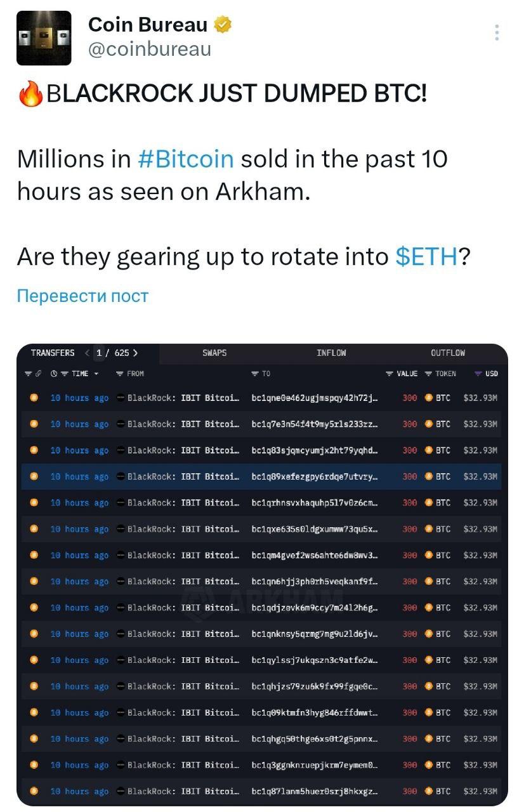Select the page number field showing 1

tap(100, 353)
